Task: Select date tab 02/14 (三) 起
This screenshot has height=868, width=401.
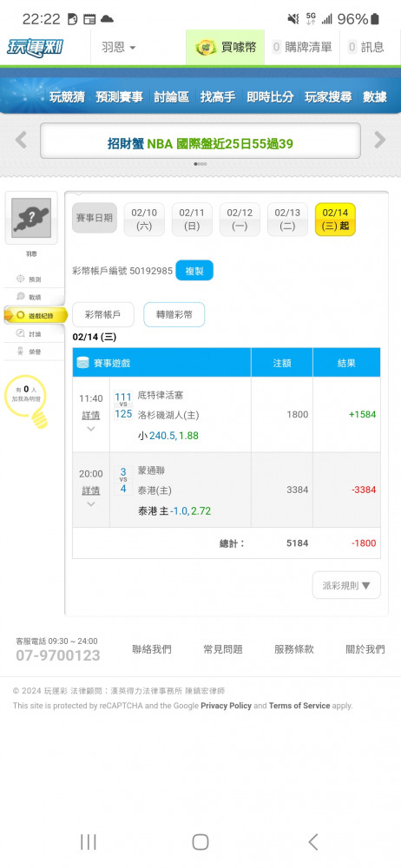Action: coord(335,220)
